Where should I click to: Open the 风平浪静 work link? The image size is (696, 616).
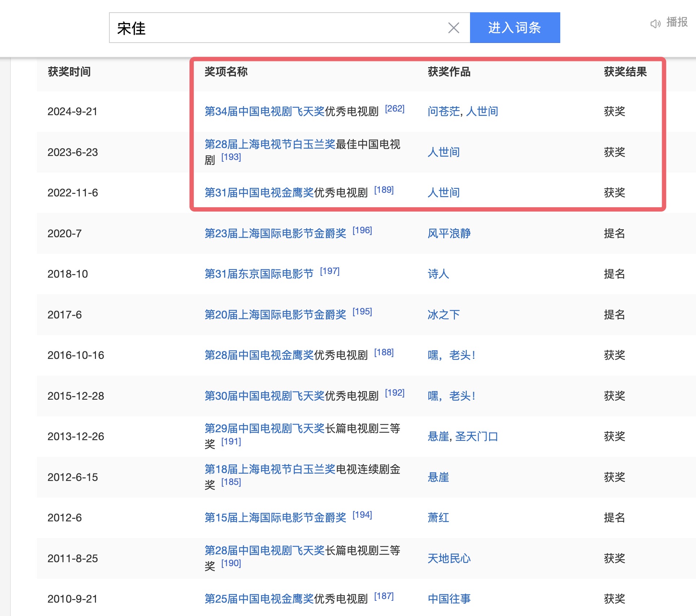(449, 234)
